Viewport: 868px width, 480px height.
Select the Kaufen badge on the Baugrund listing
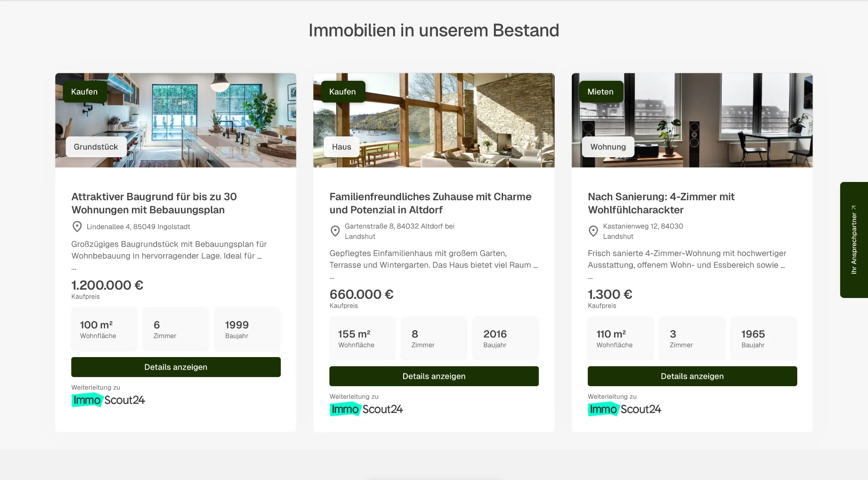[84, 91]
